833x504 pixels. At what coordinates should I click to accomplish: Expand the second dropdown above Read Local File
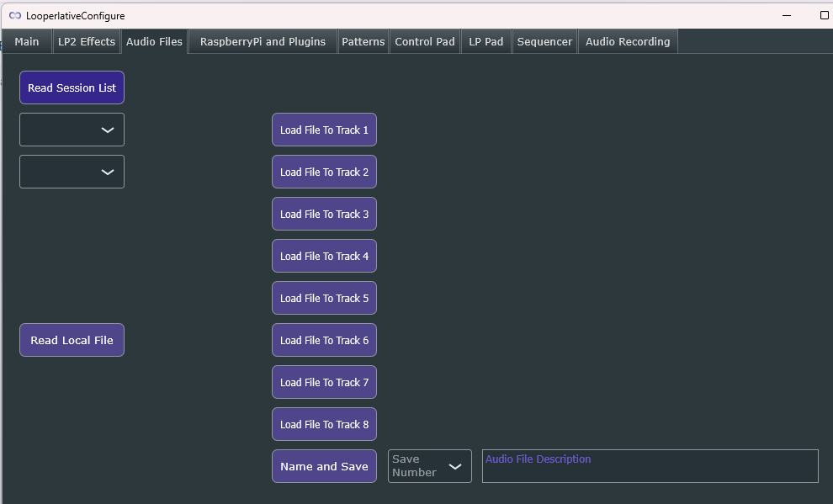(72, 172)
